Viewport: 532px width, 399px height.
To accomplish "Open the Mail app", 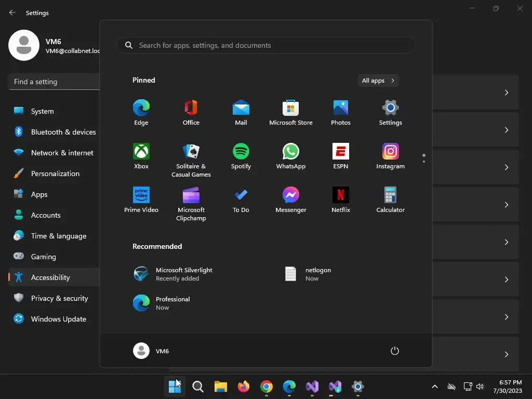I will (x=241, y=113).
